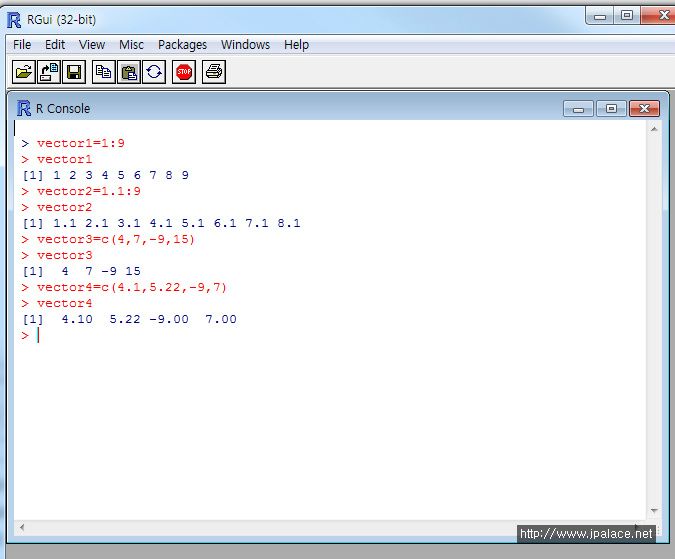Minimize the RGui main window
This screenshot has height=559, width=675.
[600, 16]
